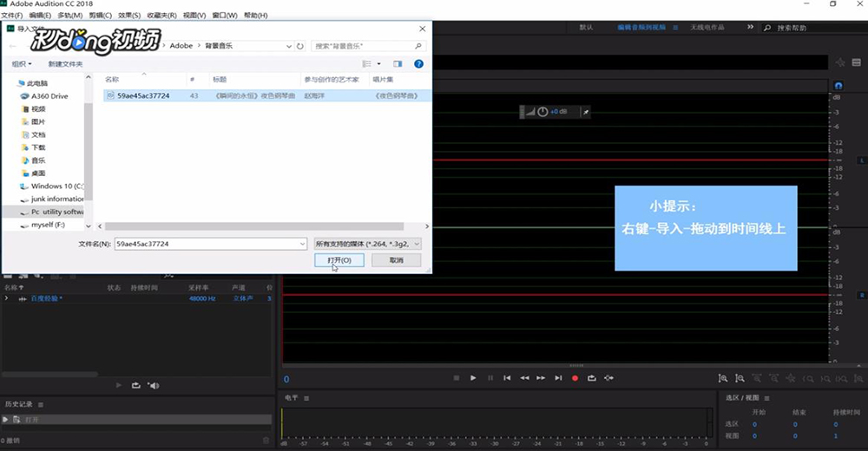Select Windows 10 (C:) drive

[52, 186]
